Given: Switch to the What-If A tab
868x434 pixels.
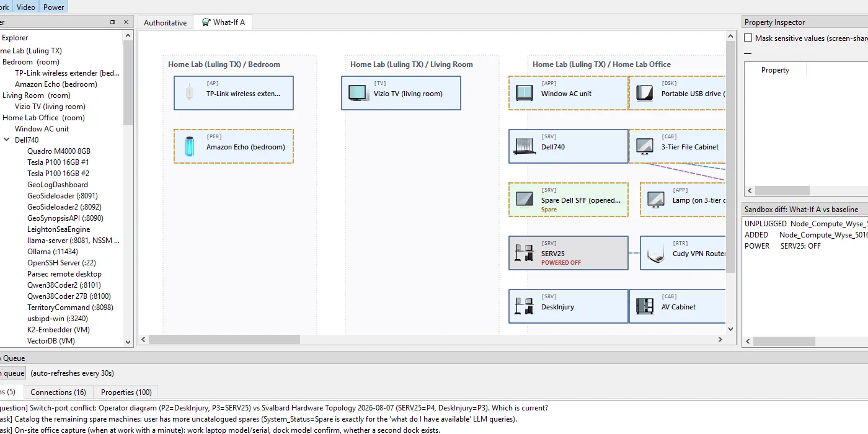Looking at the screenshot, I should (223, 22).
